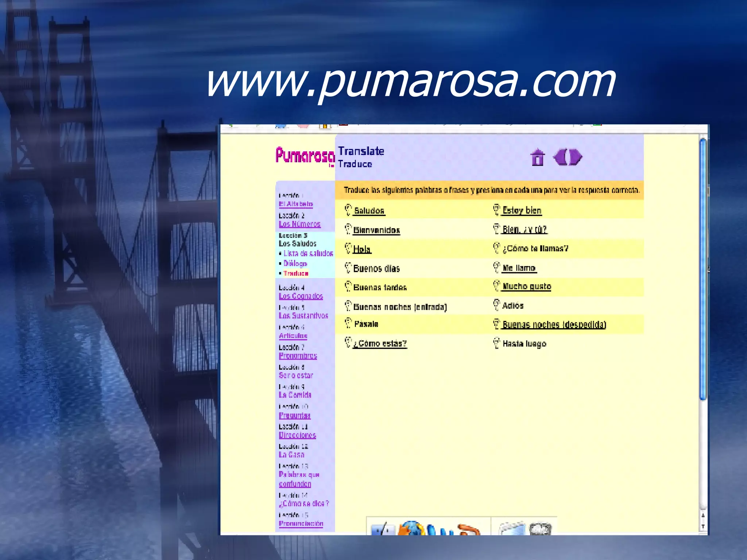Click lightbulb beside Buenas noches (entrada)
The height and width of the screenshot is (560, 747).
pos(348,306)
